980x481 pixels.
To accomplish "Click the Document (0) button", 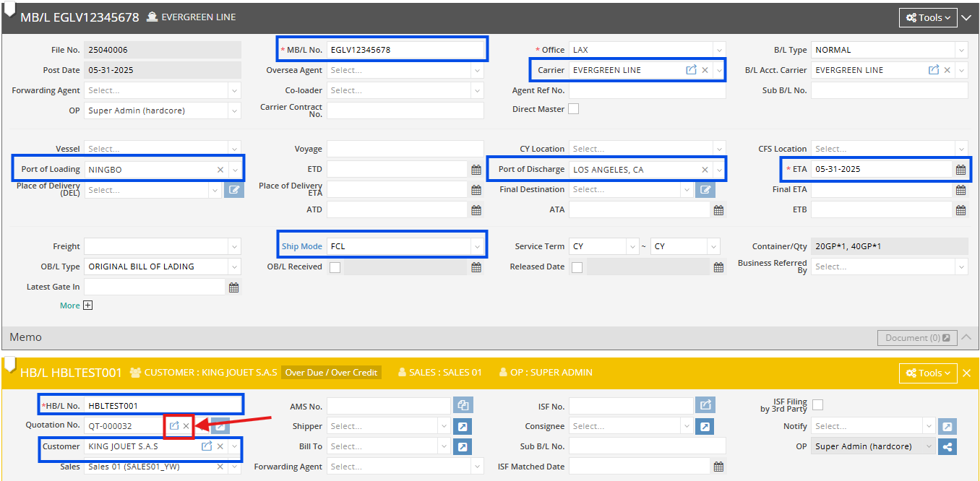I will pos(916,337).
